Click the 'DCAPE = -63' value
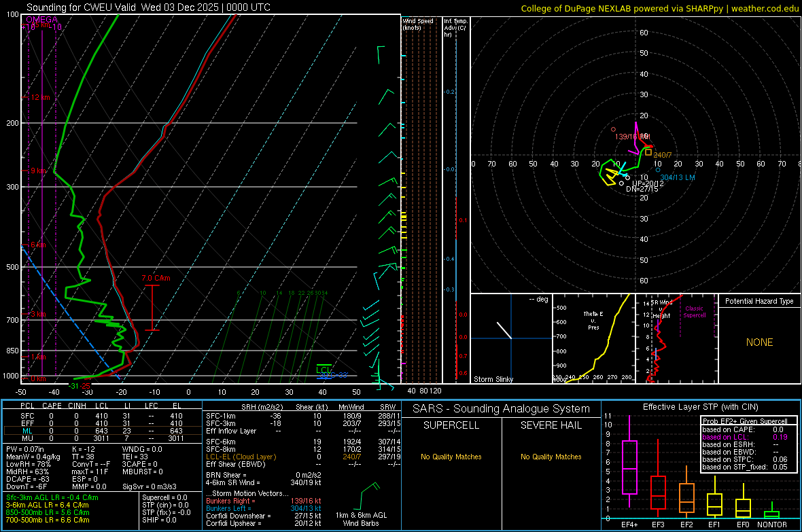The width and height of the screenshot is (802, 532). point(27,479)
